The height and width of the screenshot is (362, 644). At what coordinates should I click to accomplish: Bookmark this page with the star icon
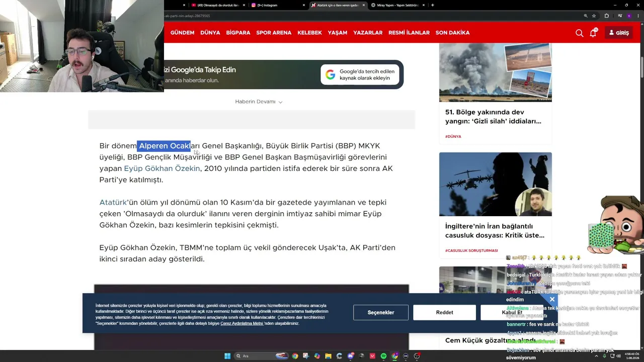click(594, 16)
